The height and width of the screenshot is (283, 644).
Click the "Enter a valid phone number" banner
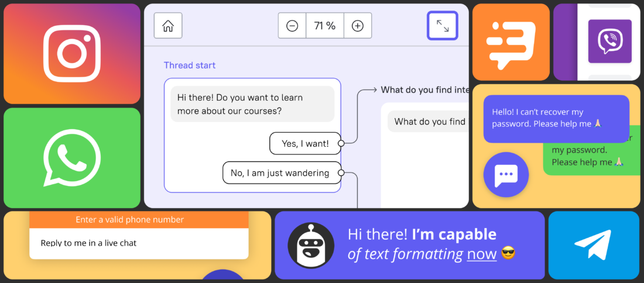139,220
